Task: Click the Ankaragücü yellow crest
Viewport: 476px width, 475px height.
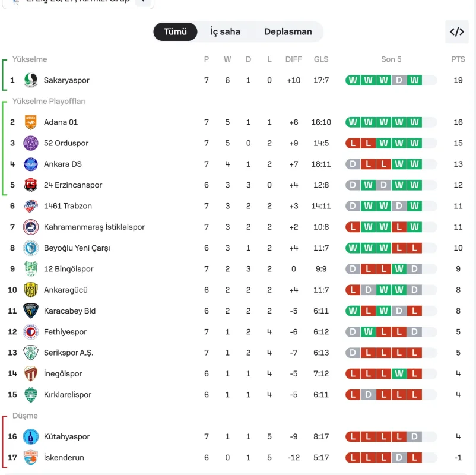Action: click(x=31, y=290)
